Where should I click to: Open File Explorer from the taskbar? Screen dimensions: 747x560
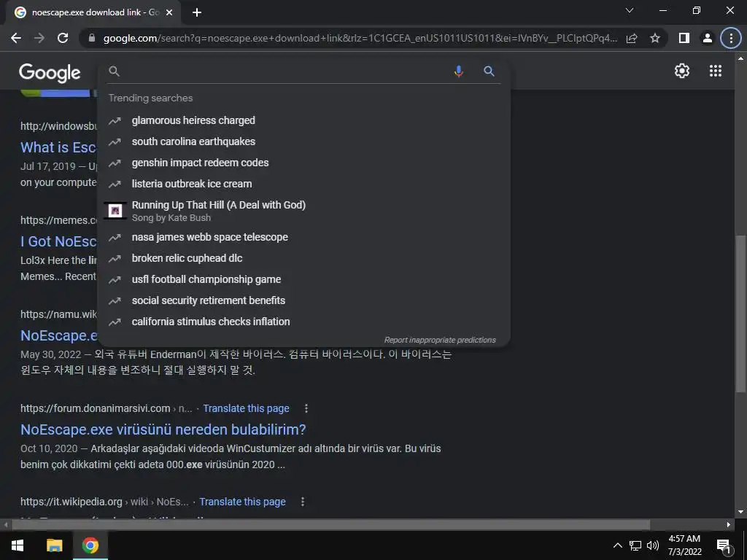(54, 545)
